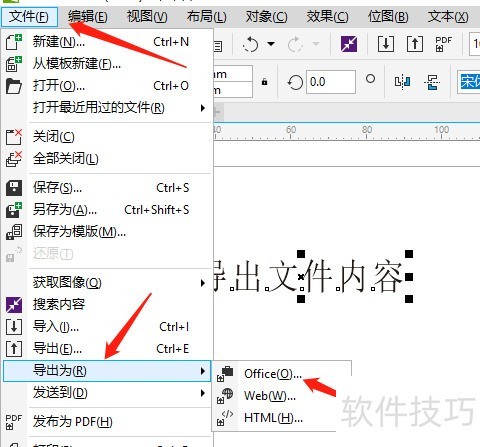This screenshot has height=447, width=480.
Task: Click the mirror horizontally icon
Action: pos(402,82)
